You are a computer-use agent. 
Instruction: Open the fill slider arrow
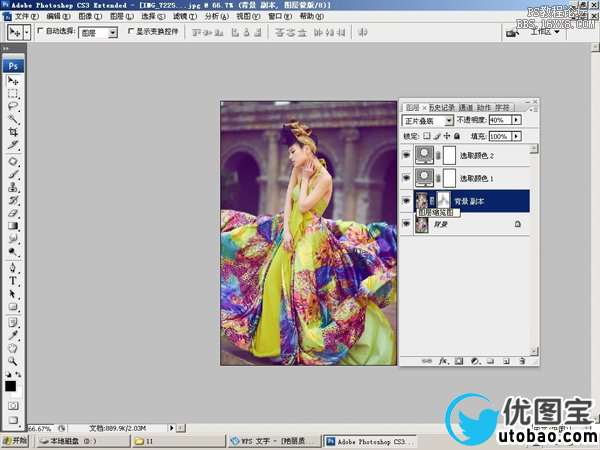click(x=516, y=136)
